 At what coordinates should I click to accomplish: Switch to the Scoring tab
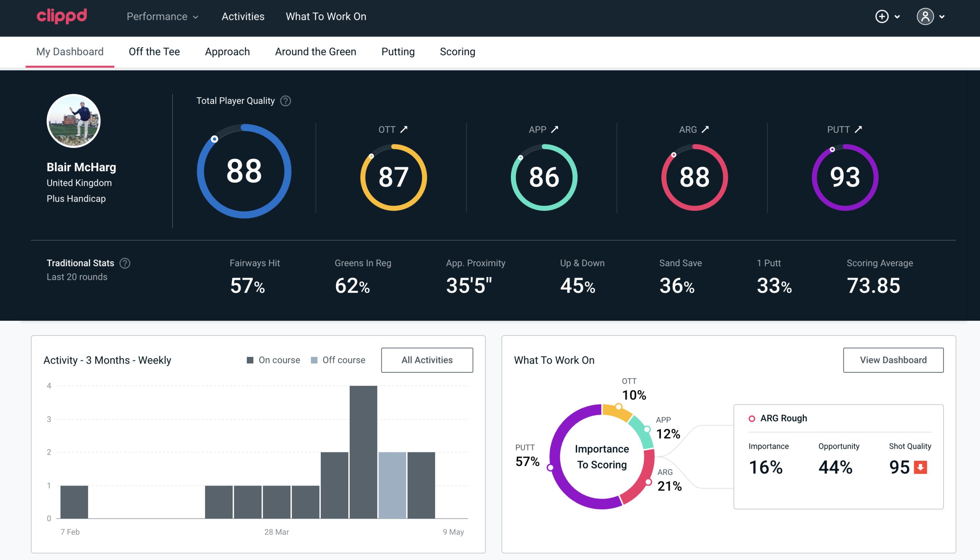tap(457, 51)
